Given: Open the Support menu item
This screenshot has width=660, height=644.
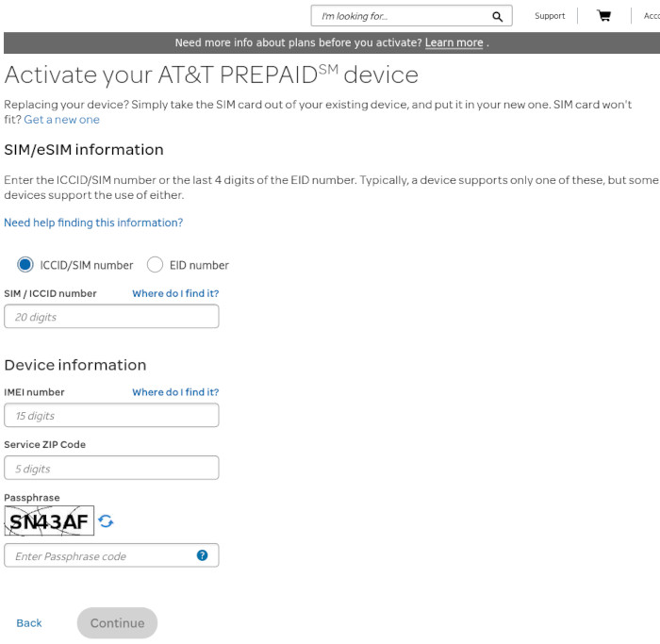Looking at the screenshot, I should tap(550, 16).
